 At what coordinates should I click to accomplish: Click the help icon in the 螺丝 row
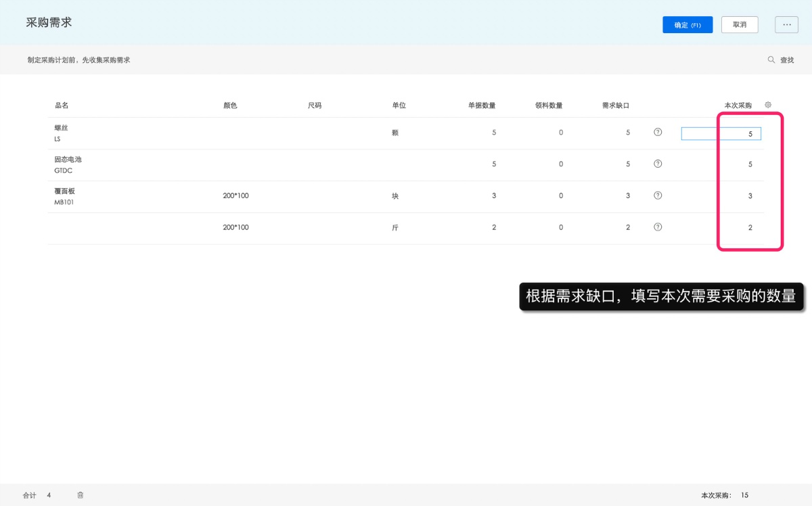pos(658,133)
